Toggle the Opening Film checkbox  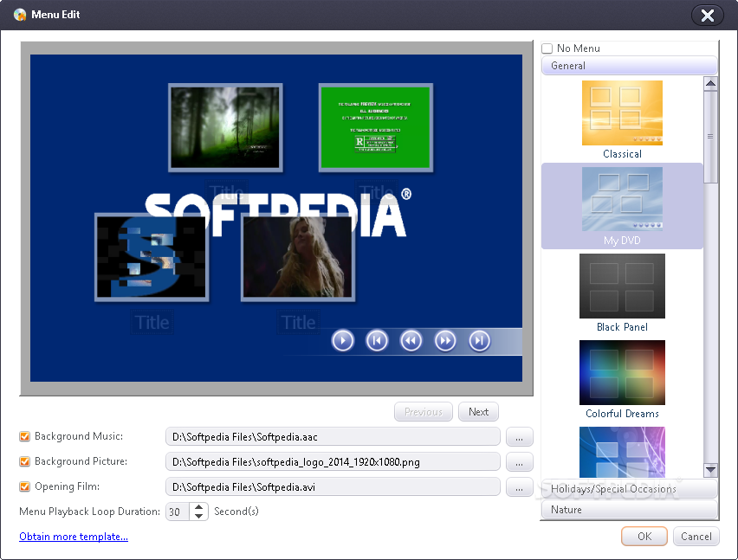pos(24,486)
